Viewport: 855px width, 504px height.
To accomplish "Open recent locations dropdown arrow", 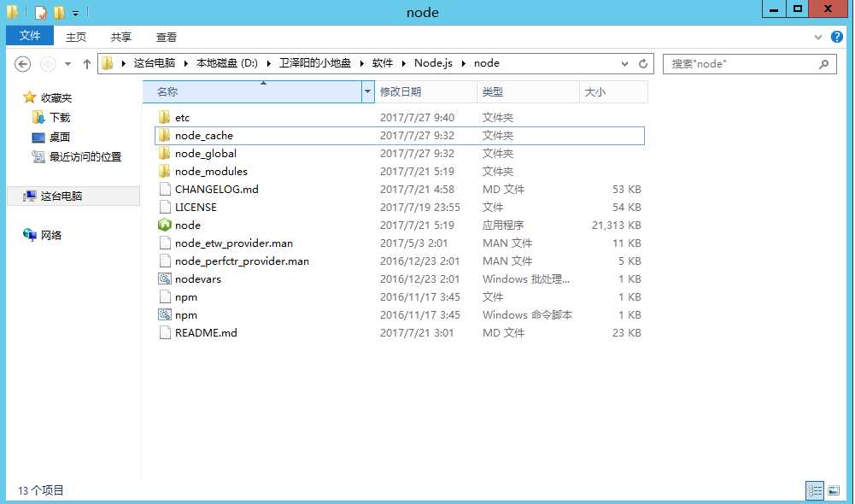I will (67, 64).
